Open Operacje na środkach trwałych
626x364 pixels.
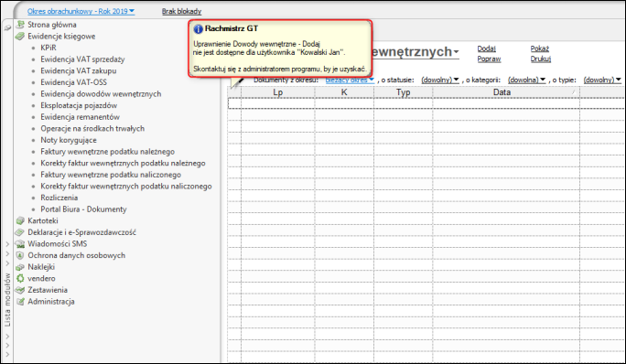(x=92, y=129)
